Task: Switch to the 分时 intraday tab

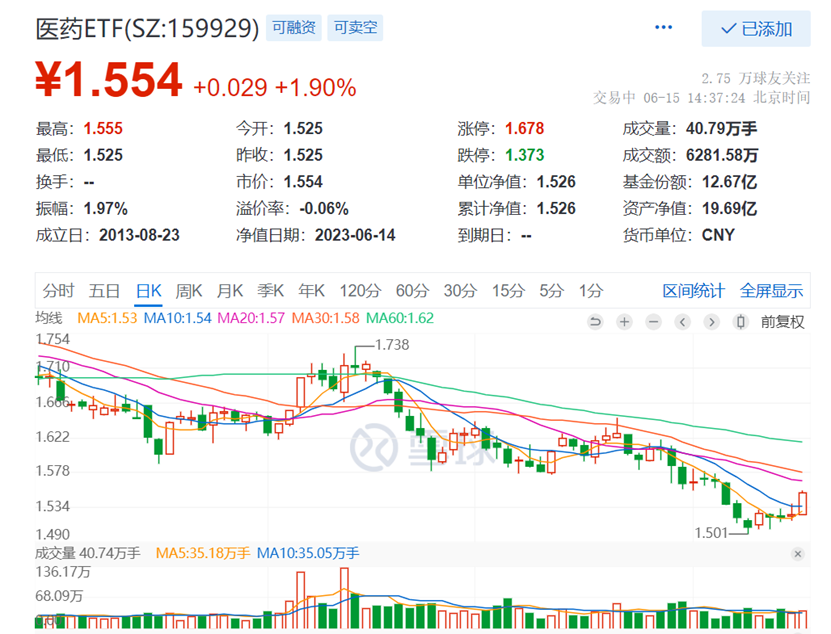Action: click(58, 290)
